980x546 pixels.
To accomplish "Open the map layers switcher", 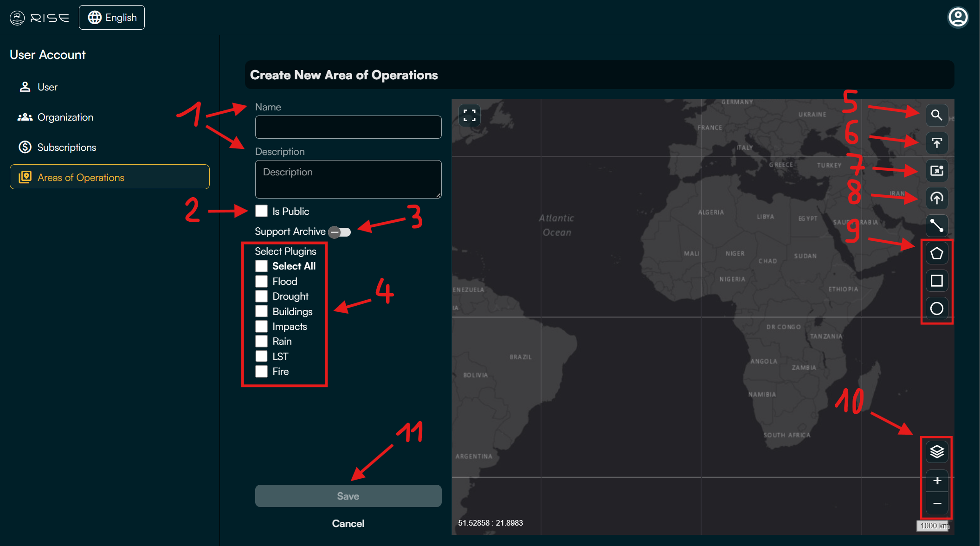I will pyautogui.click(x=937, y=451).
